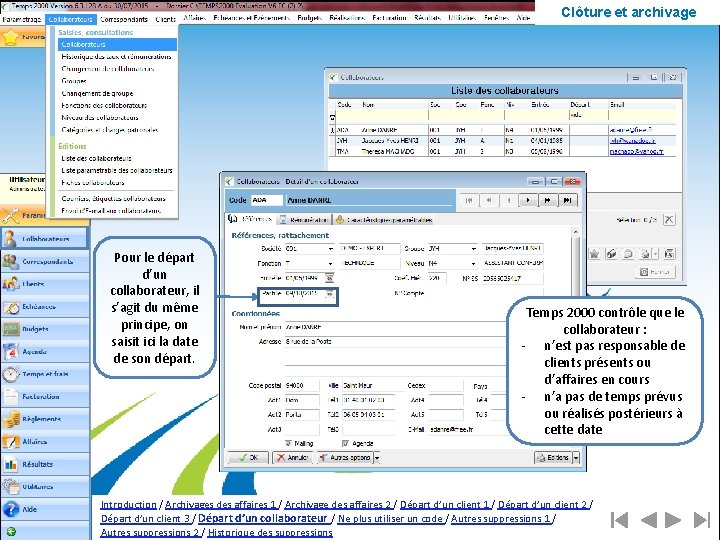
Task: Open Temps et frais in sidebar
Action: [x=45, y=374]
